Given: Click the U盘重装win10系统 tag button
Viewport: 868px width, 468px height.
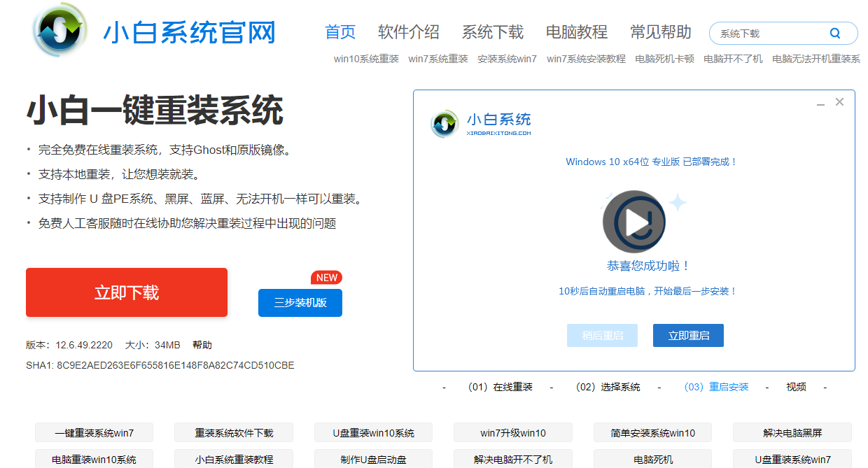Looking at the screenshot, I should tap(373, 433).
